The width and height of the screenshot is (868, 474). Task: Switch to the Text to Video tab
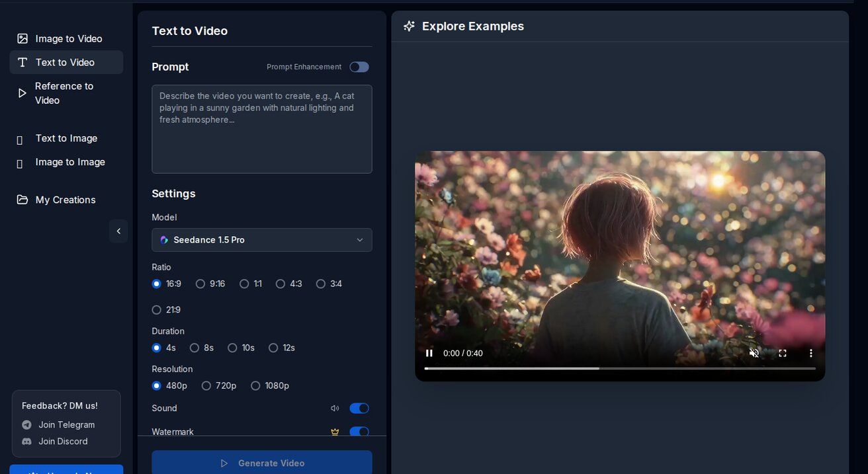(x=66, y=62)
